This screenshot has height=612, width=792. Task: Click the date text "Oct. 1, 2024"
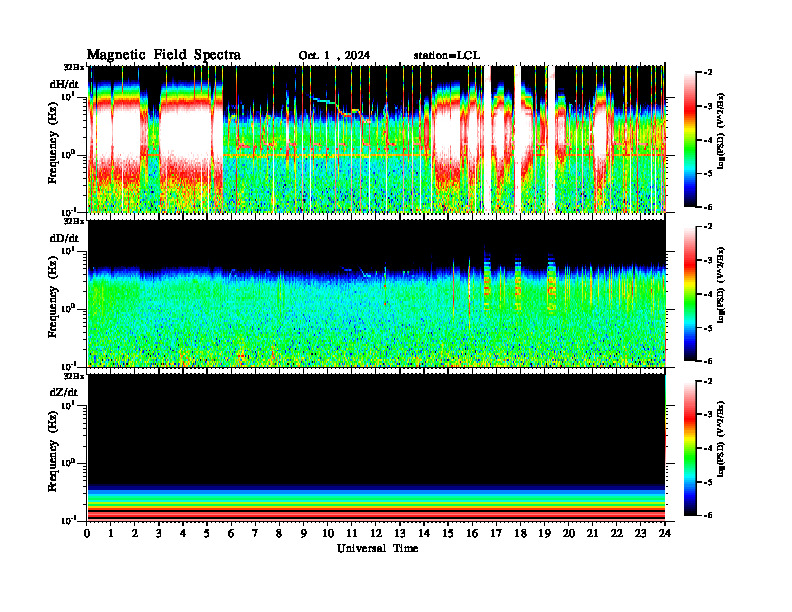pos(334,56)
